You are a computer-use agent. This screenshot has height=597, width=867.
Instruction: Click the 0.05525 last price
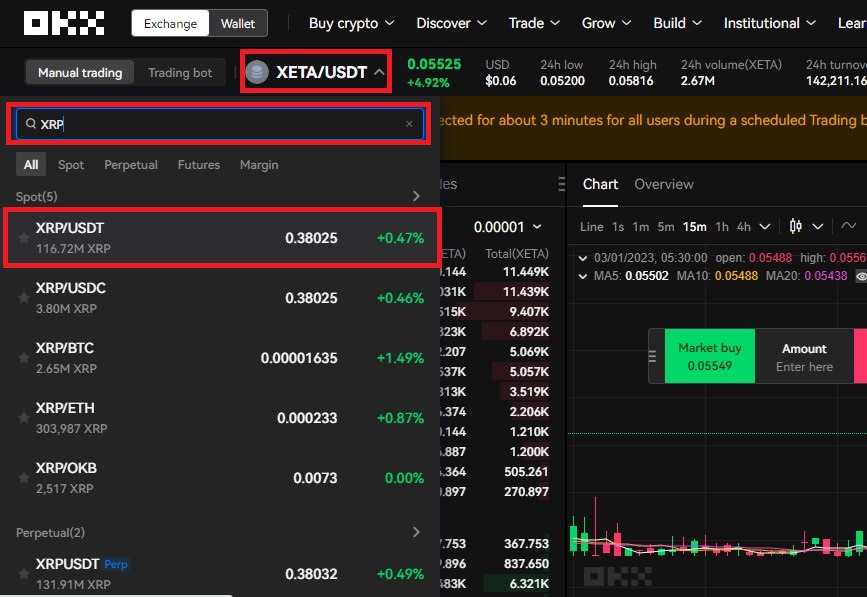click(434, 64)
